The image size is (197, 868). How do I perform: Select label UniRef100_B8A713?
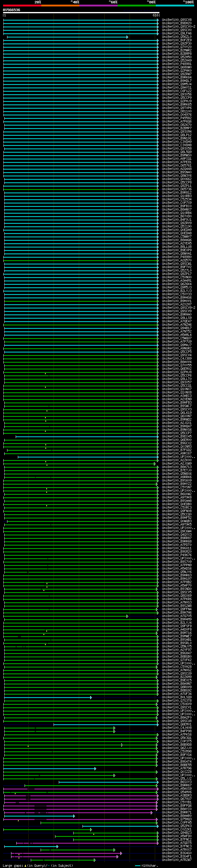tap(177, 467)
